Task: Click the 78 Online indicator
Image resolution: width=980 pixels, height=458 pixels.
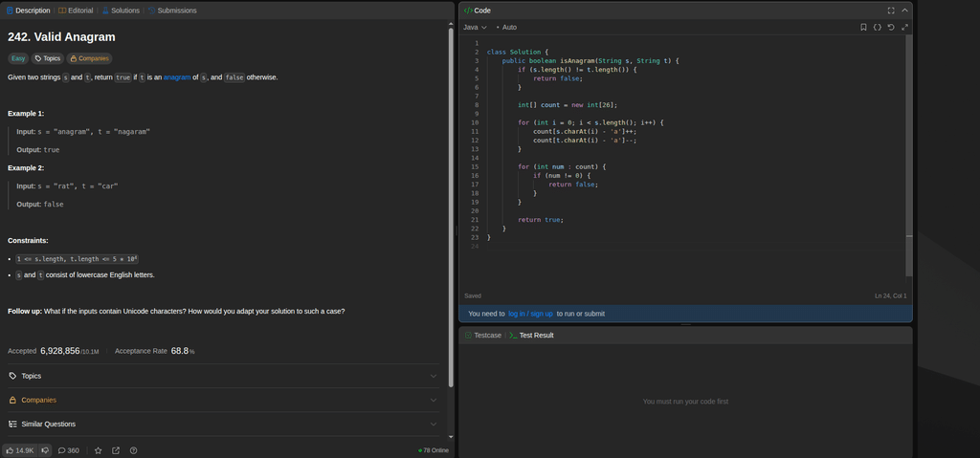Action: [434, 450]
